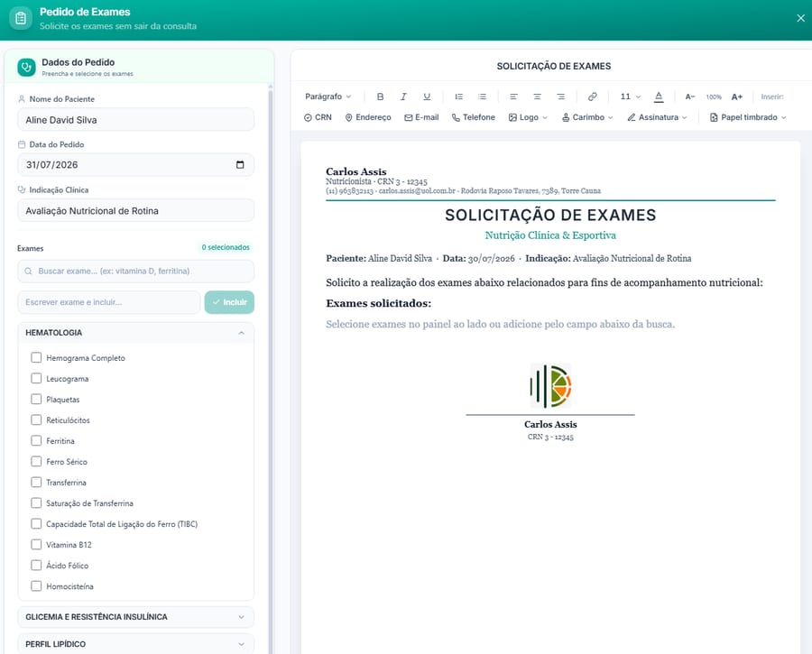This screenshot has width=812, height=654.
Task: Open the Papel timbrado dropdown
Action: [x=748, y=117]
